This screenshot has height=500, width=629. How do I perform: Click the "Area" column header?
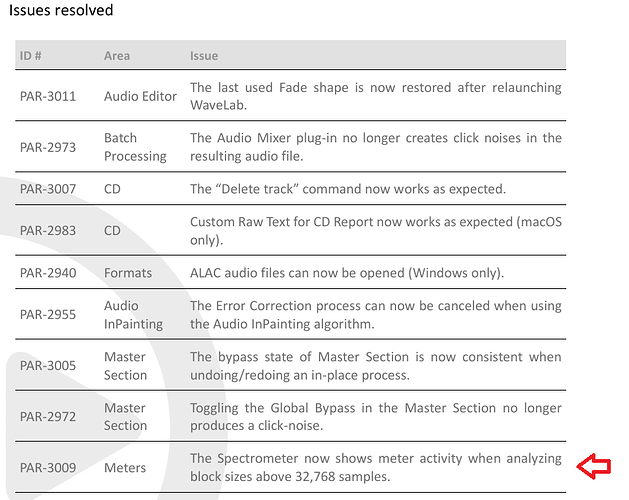pyautogui.click(x=116, y=55)
